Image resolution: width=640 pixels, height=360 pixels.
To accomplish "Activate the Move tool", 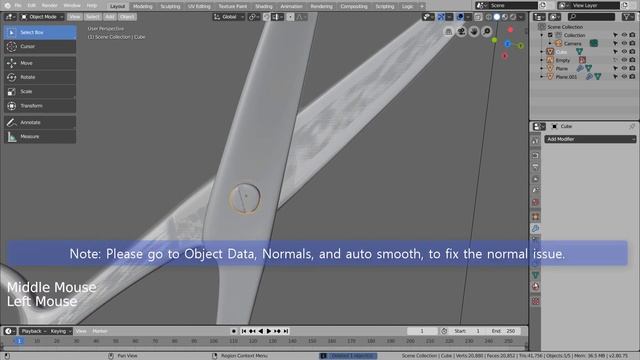I will pos(40,63).
